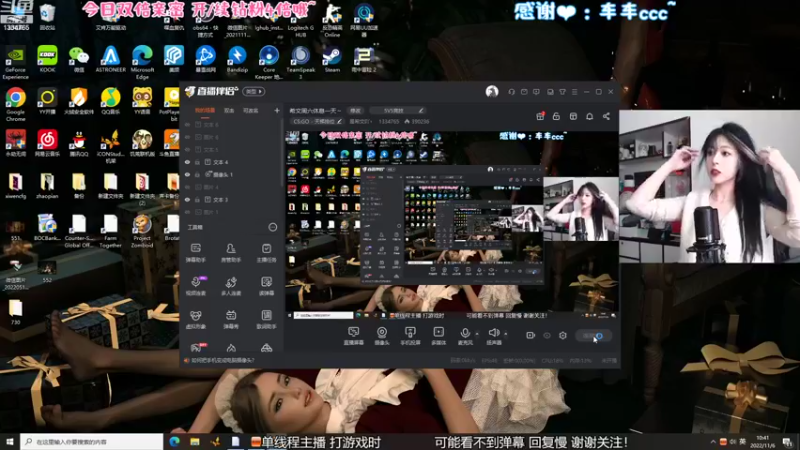This screenshot has width=800, height=450.
Task: Switch to the third scene tab
Action: (x=251, y=110)
